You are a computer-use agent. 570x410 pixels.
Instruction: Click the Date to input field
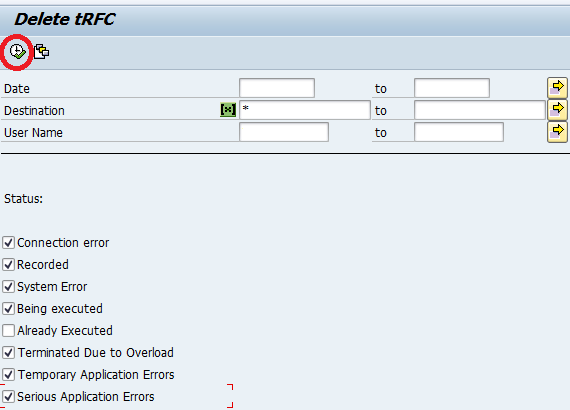click(452, 88)
